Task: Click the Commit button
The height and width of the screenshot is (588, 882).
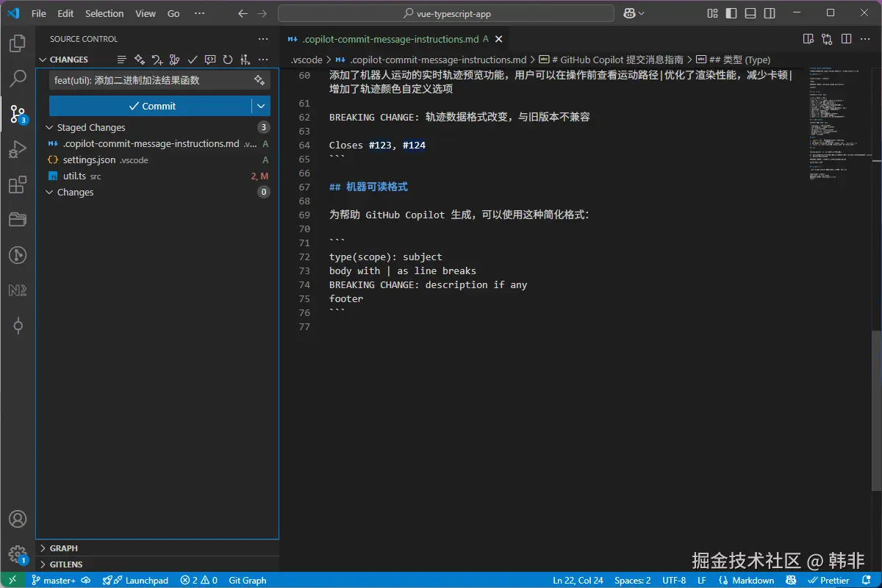Action: pos(151,106)
